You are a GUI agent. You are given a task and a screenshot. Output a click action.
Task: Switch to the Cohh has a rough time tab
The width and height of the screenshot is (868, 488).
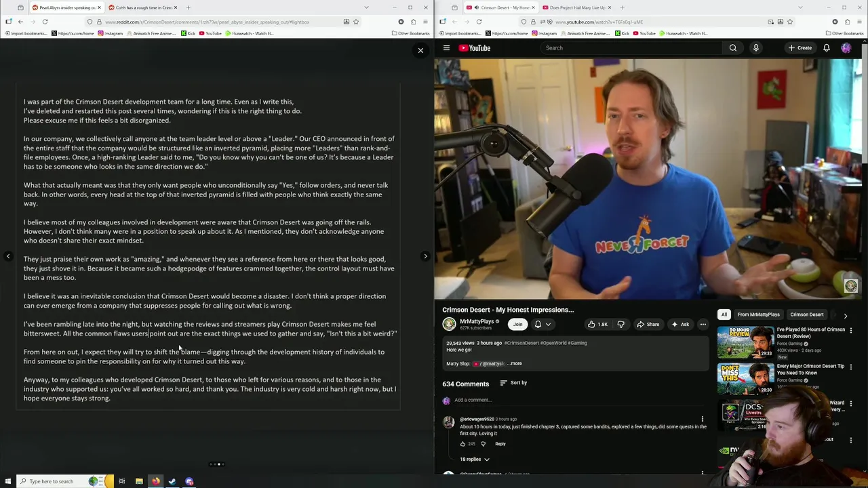click(142, 7)
